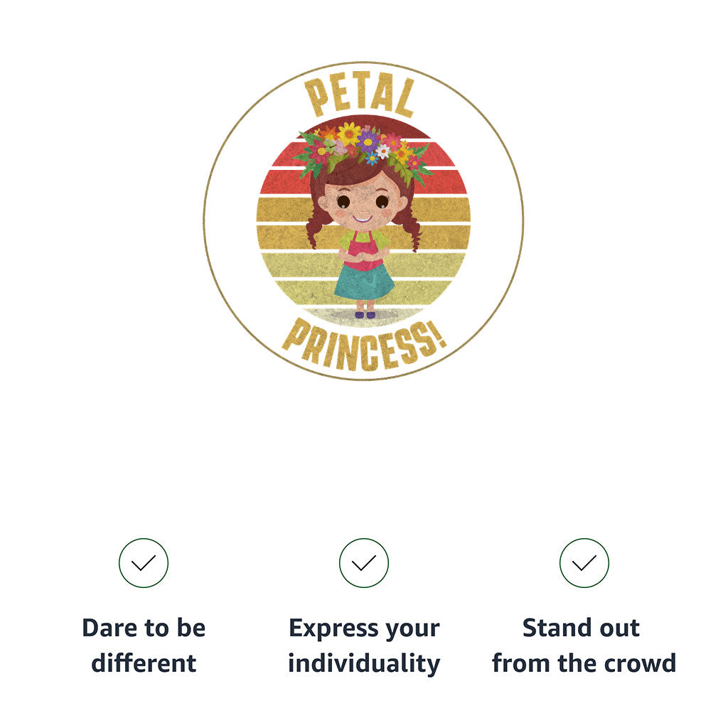
Task: Click the yellow sunflower in the flower crown
Action: pos(349,133)
